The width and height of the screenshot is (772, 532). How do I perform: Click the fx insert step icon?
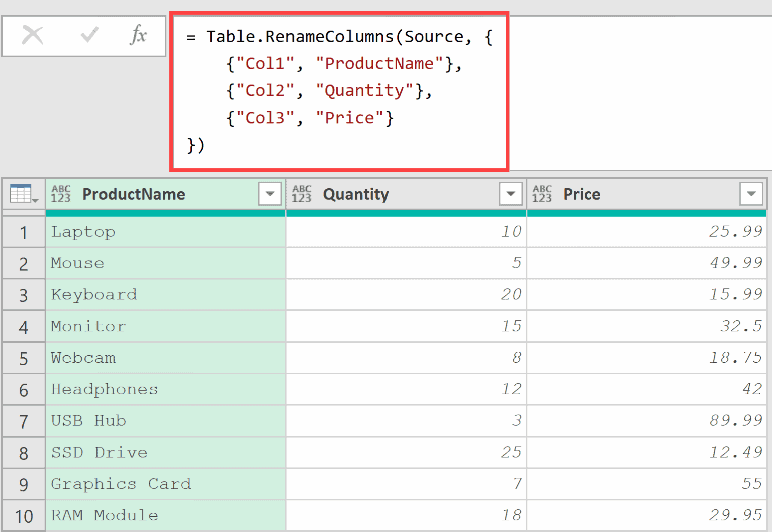(139, 35)
